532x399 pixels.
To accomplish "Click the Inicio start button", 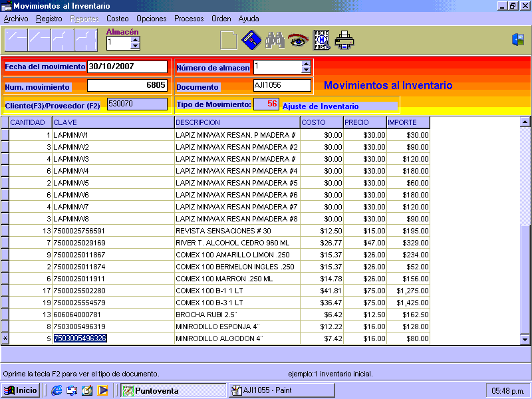I will point(21,390).
